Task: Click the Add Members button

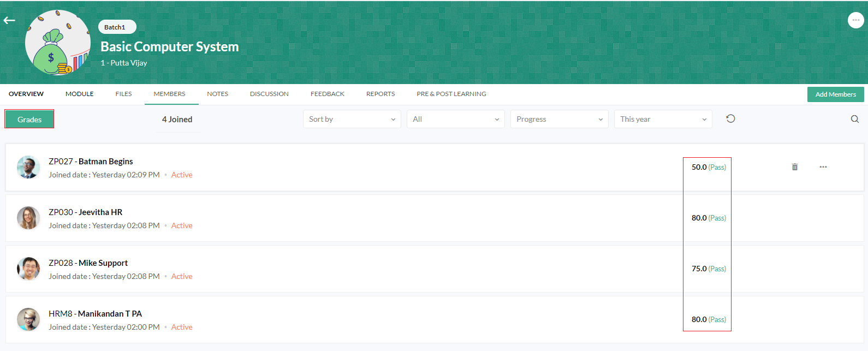Action: [836, 94]
